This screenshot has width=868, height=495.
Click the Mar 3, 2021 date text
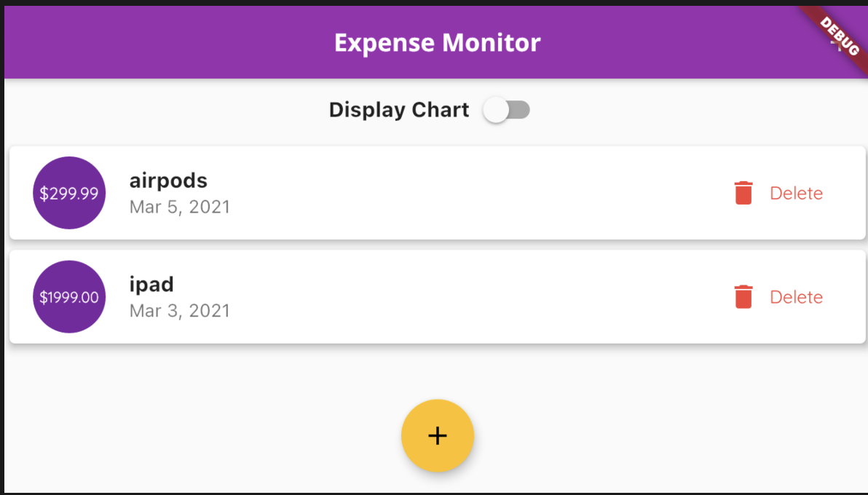click(x=179, y=311)
